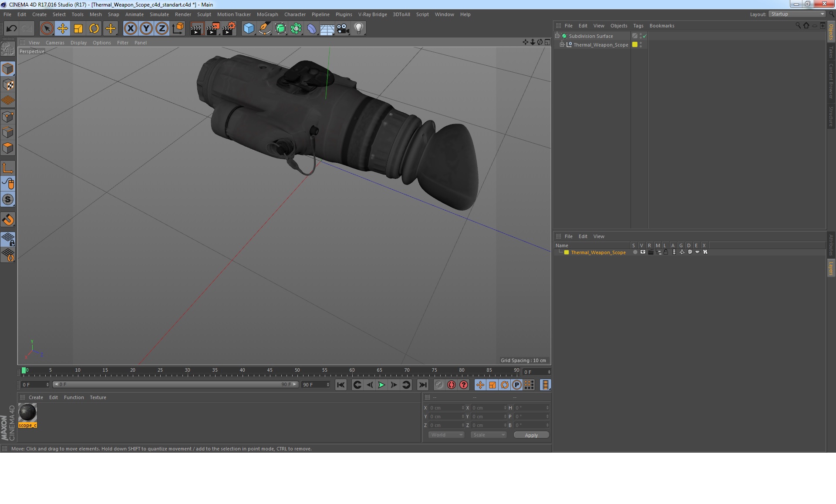Open Edit Render Settings icon
836x504 pixels.
229,29
